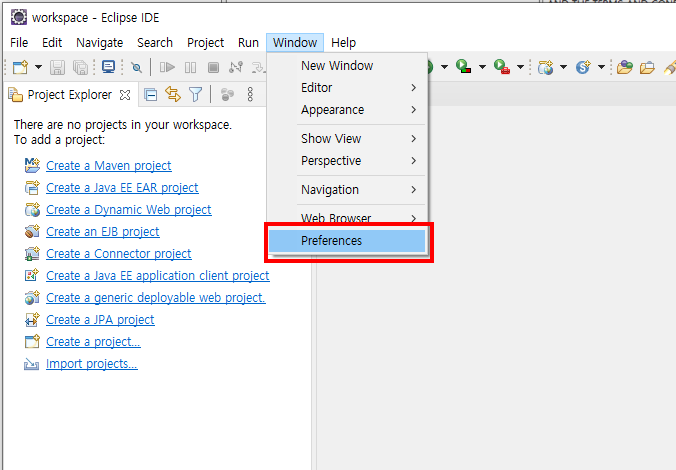Click the Create a project... link
Viewport: 676px width, 470px height.
93,342
